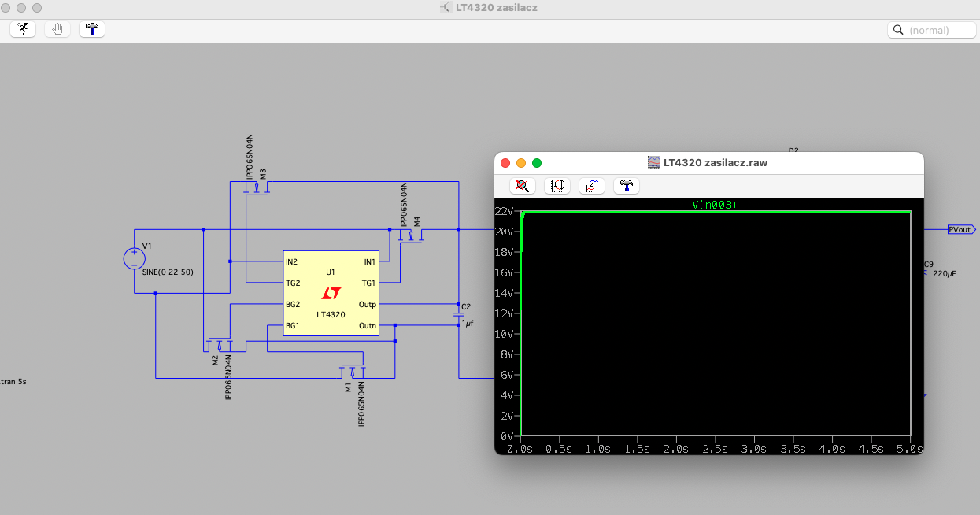The height and width of the screenshot is (515, 980).
Task: Select the M1 MOSFET symbol
Action: coord(353,370)
